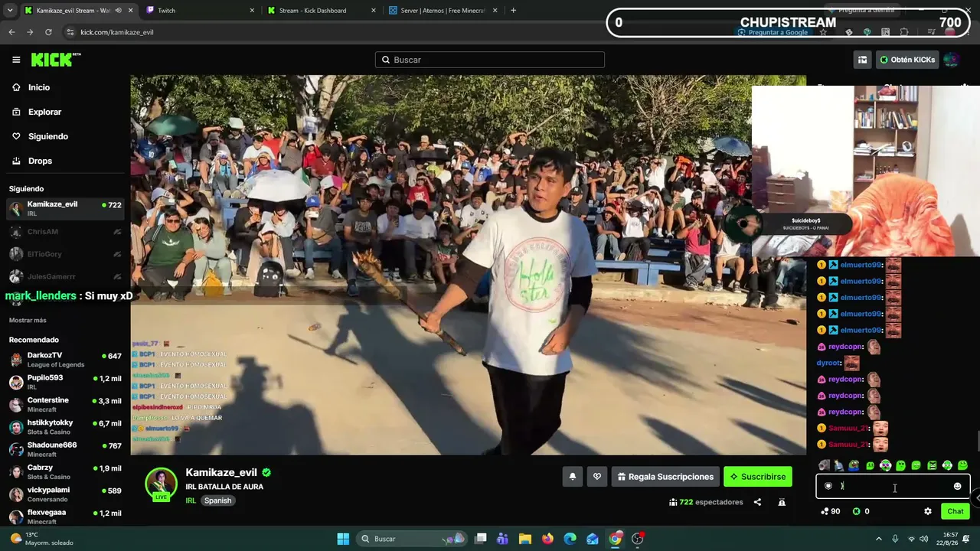
Task: Open the weather widget in taskbar
Action: (42, 539)
